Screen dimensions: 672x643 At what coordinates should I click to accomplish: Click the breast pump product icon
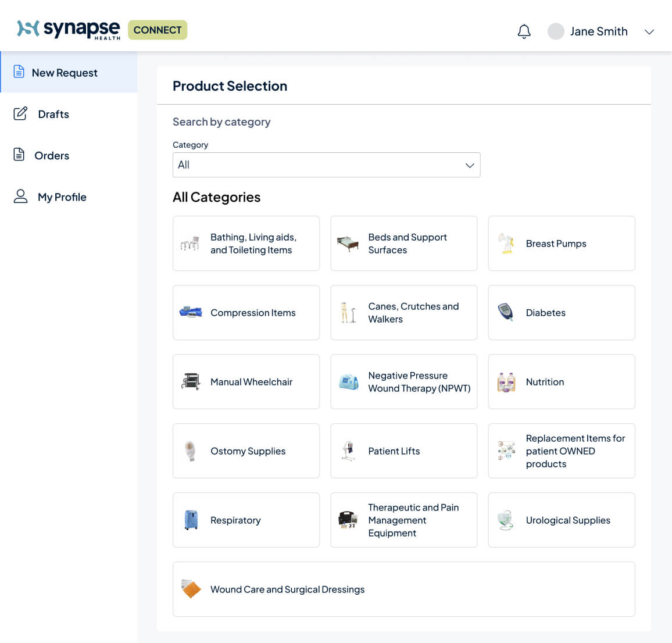coord(506,243)
